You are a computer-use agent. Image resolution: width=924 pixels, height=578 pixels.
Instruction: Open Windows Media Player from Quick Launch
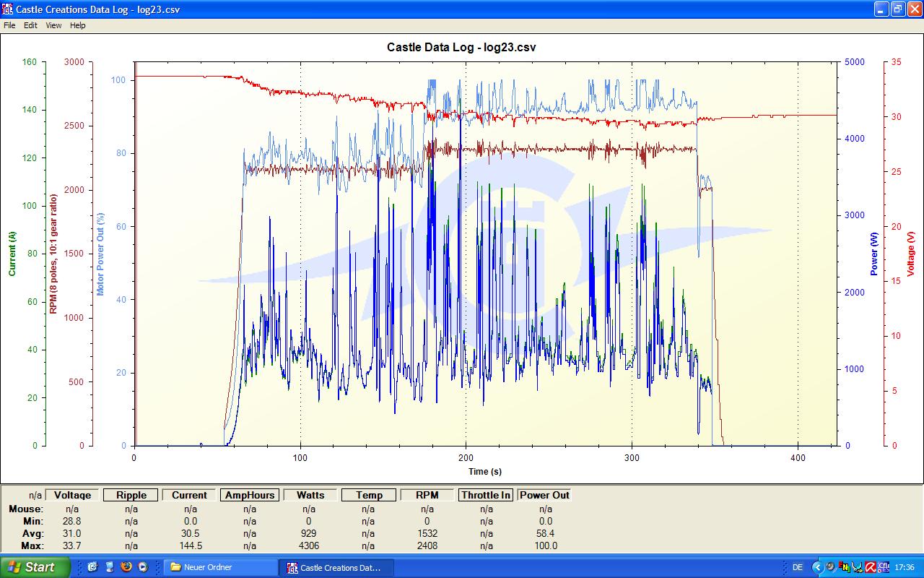click(x=143, y=567)
